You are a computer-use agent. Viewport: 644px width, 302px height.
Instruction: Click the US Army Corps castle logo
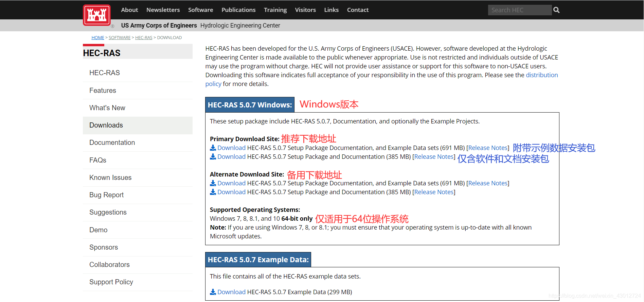pyautogui.click(x=97, y=15)
